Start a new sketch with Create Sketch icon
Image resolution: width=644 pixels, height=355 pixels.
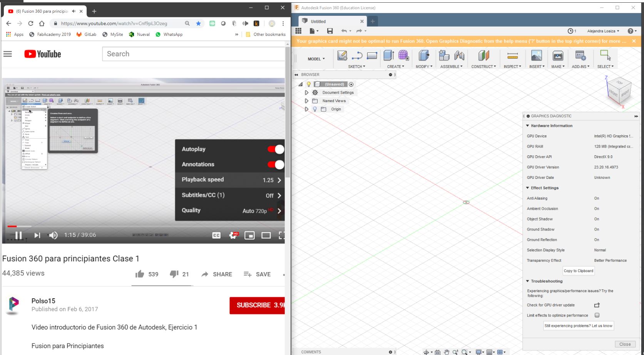(342, 56)
